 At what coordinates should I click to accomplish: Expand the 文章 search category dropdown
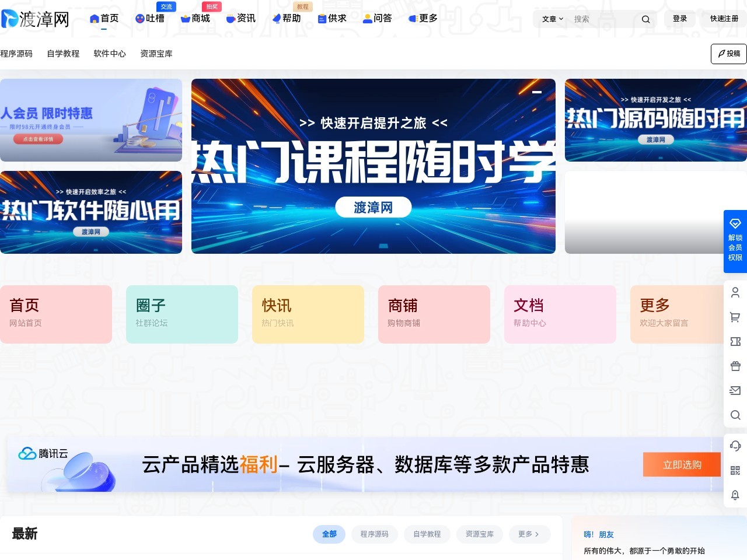(551, 19)
